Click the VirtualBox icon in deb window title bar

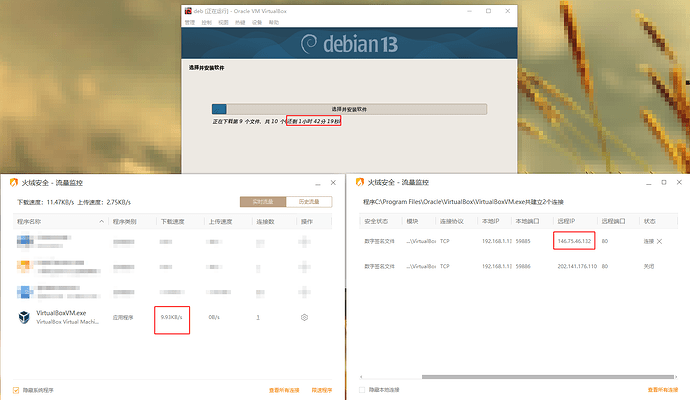click(x=187, y=8)
